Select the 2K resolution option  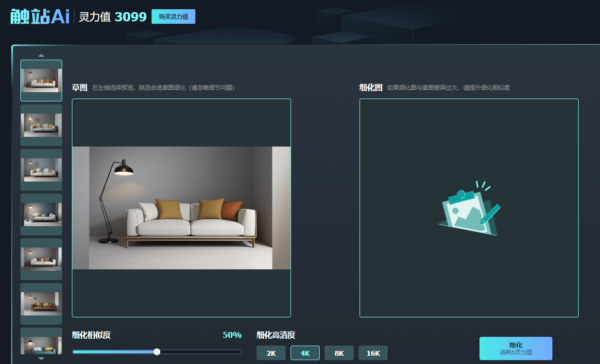(271, 353)
